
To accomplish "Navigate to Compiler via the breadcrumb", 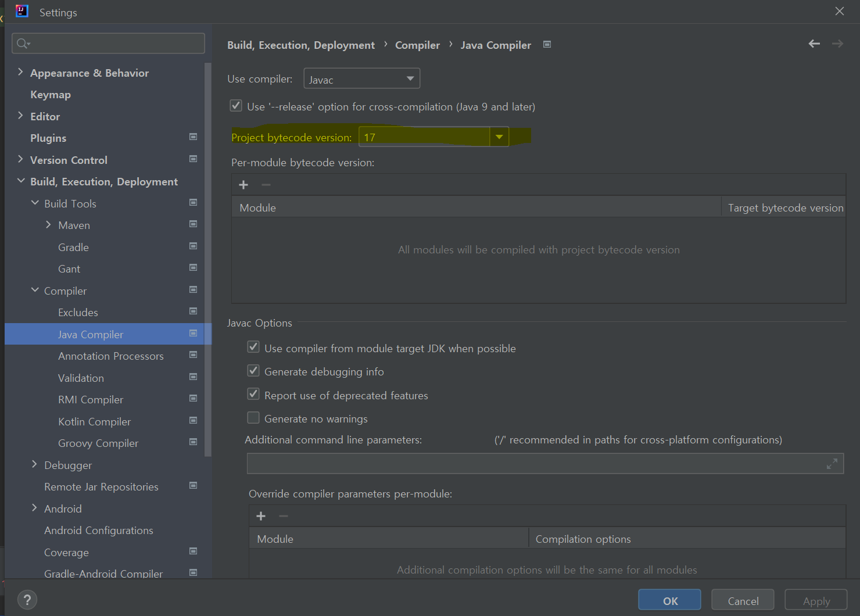I will coord(417,45).
